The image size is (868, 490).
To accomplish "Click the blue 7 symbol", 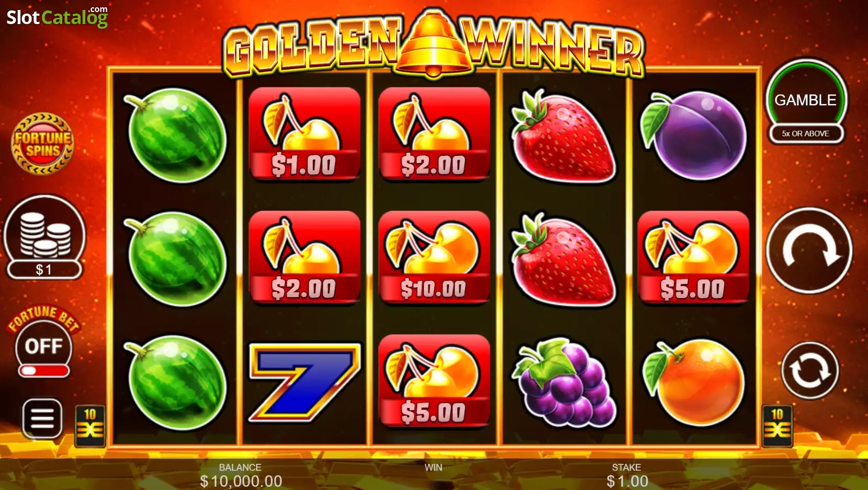I will click(305, 382).
